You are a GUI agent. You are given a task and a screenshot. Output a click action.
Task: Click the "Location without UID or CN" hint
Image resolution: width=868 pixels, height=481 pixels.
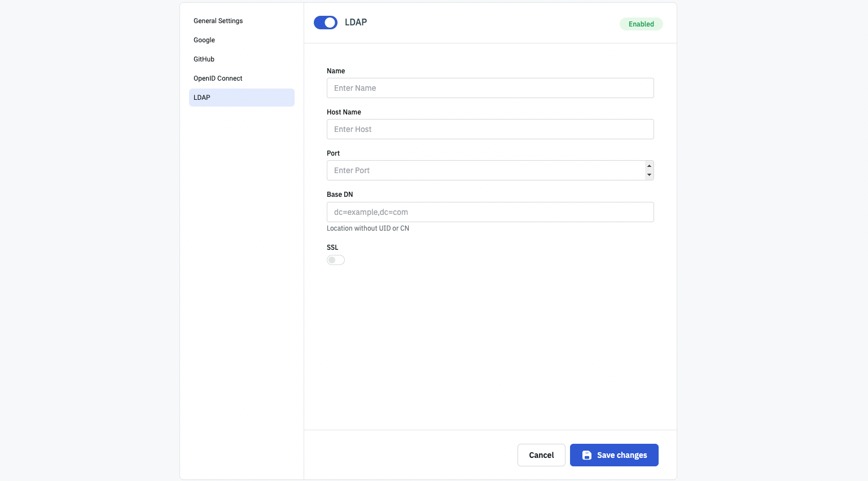pyautogui.click(x=368, y=228)
